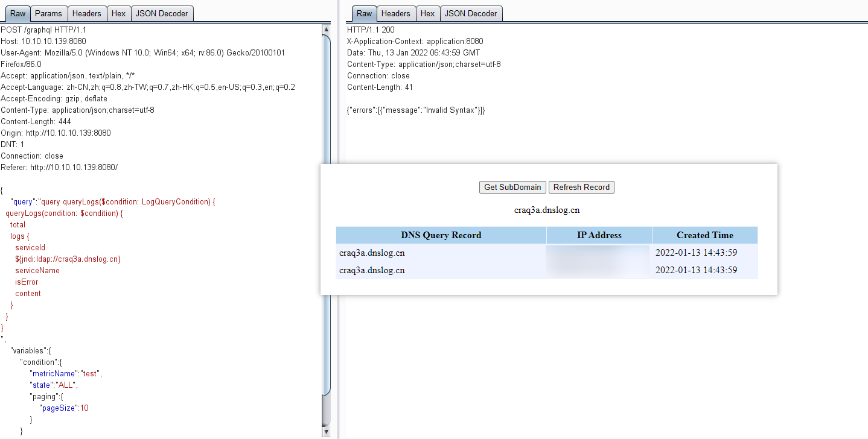Screen dimensions: 868x439
Task: Open the request Headers tab
Action: point(86,13)
